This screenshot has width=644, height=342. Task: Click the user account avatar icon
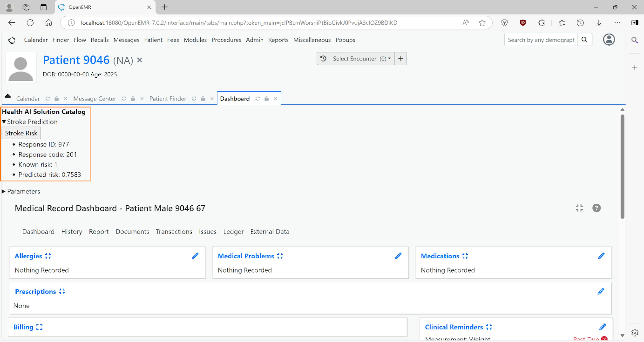coord(609,40)
